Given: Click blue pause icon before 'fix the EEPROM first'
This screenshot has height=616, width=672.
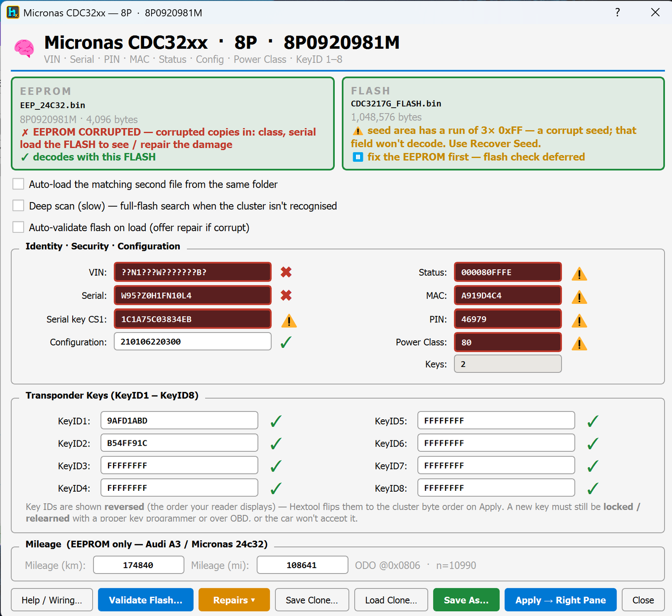Looking at the screenshot, I should (358, 157).
